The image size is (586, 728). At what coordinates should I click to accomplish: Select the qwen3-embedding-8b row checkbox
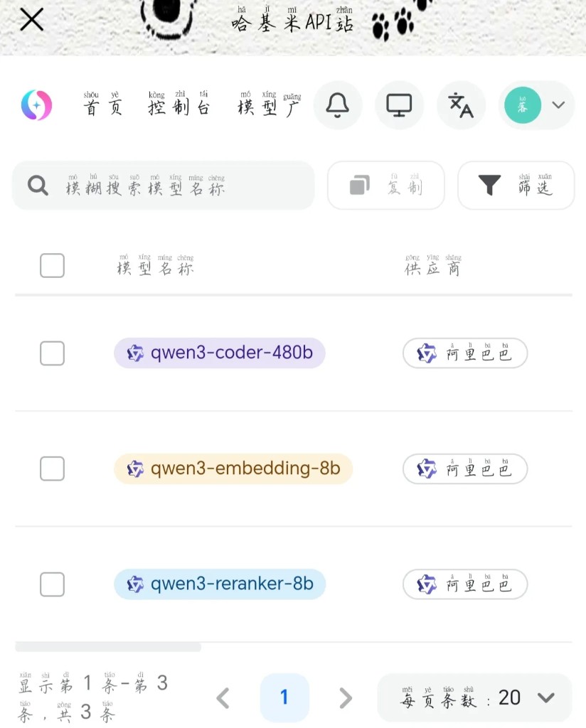click(52, 469)
